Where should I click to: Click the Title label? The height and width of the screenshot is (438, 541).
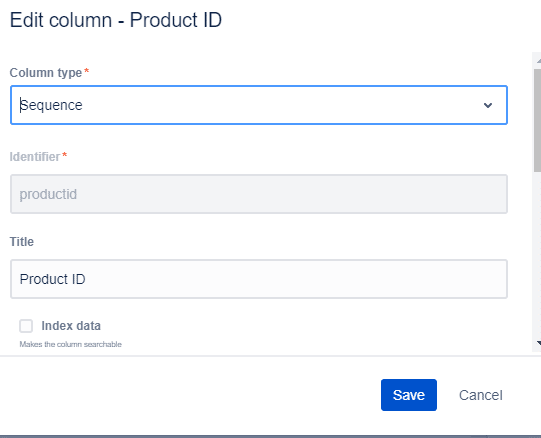pyautogui.click(x=22, y=242)
